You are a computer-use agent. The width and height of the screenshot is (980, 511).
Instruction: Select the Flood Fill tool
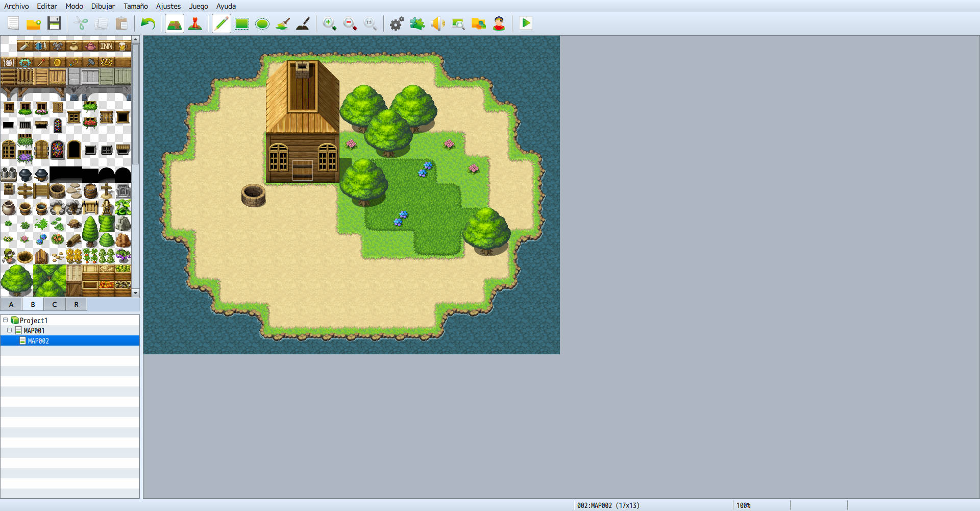point(283,23)
